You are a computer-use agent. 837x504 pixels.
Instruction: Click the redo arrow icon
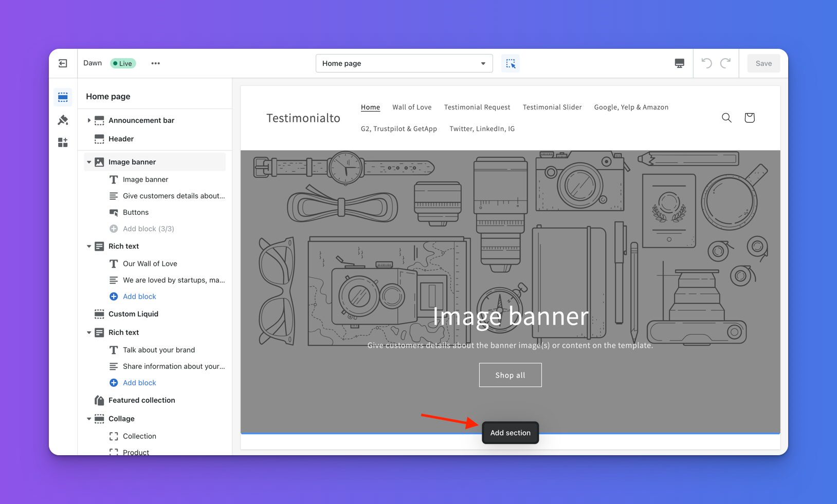pyautogui.click(x=725, y=63)
